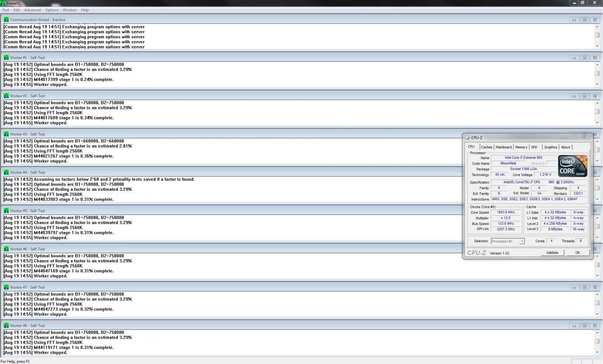Click scroll down arrow in Worker #8 pane

click(x=597, y=352)
